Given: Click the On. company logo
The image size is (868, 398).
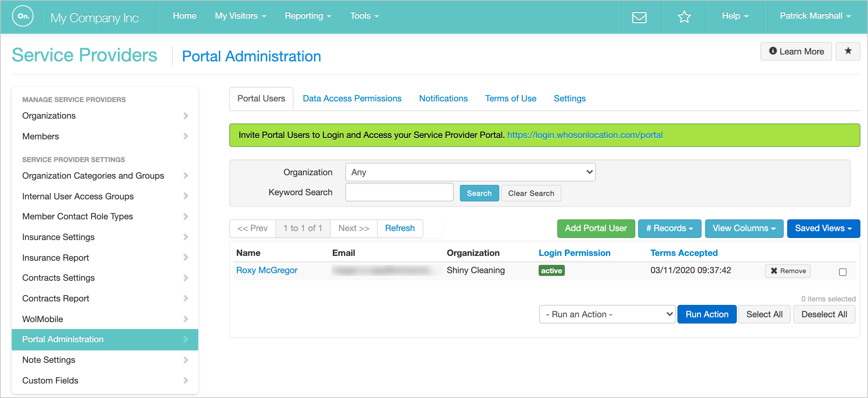Looking at the screenshot, I should click(23, 16).
